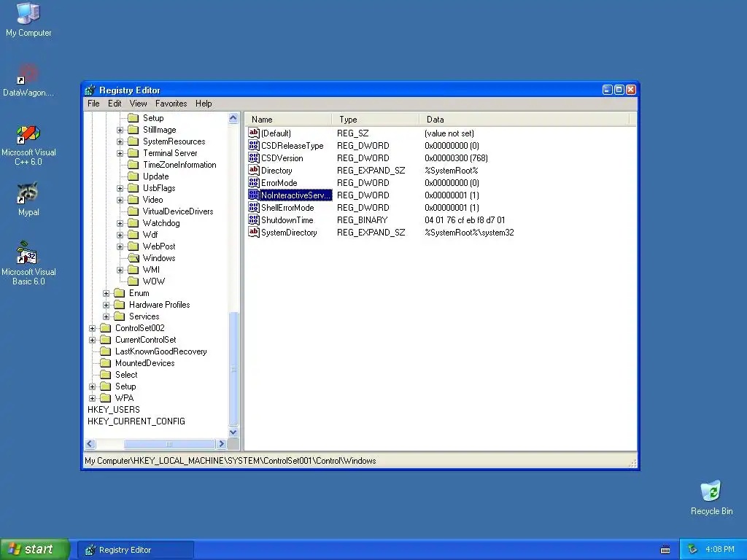Click the VirtualDeviceDrivers folder icon
This screenshot has width=747, height=560.
[x=133, y=211]
